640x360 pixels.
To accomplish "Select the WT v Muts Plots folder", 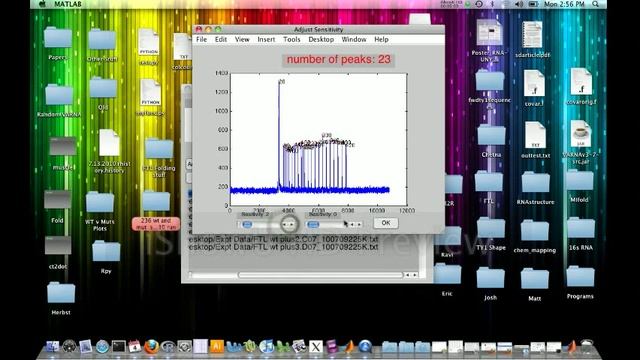I will (100, 202).
